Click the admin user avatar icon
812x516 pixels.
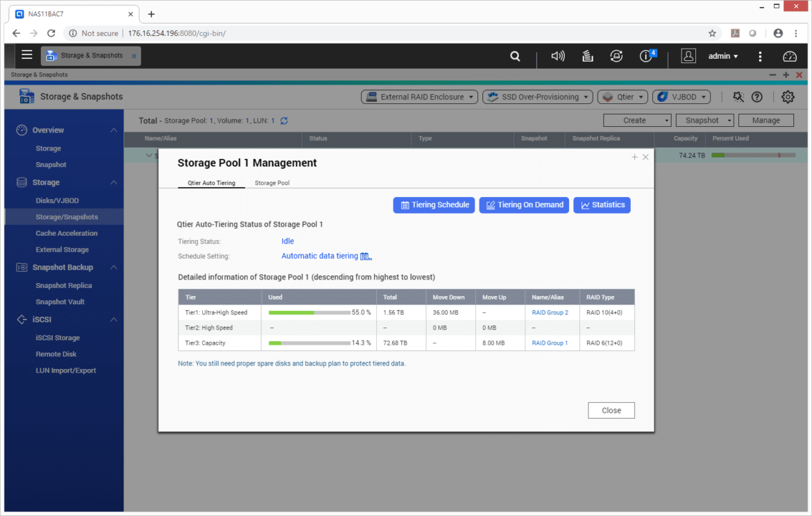point(688,56)
